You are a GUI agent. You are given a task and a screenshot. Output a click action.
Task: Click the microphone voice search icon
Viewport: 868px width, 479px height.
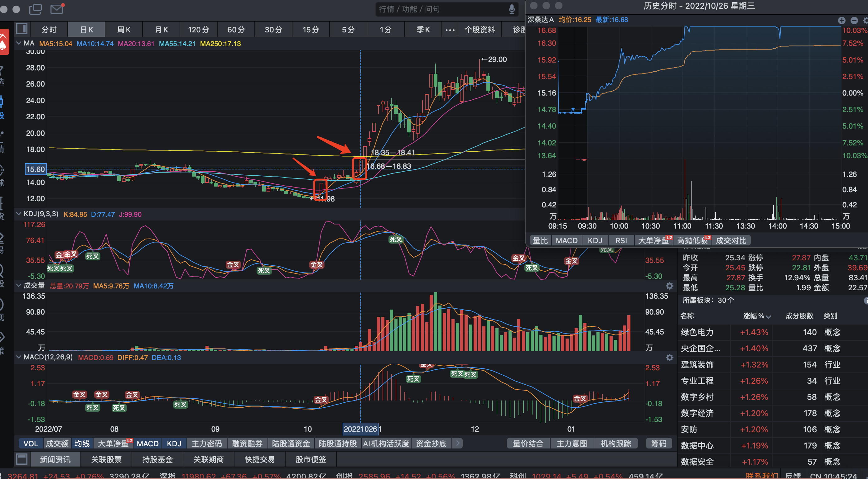(512, 9)
